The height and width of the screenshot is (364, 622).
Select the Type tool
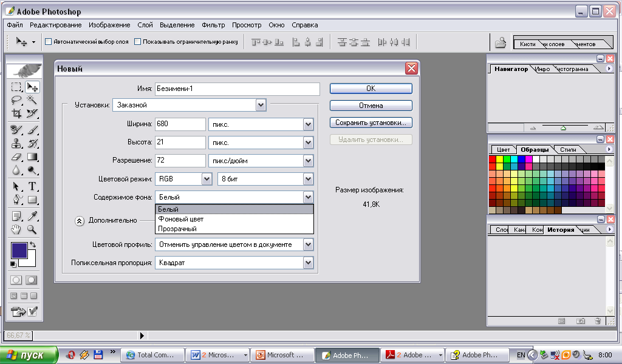click(32, 186)
